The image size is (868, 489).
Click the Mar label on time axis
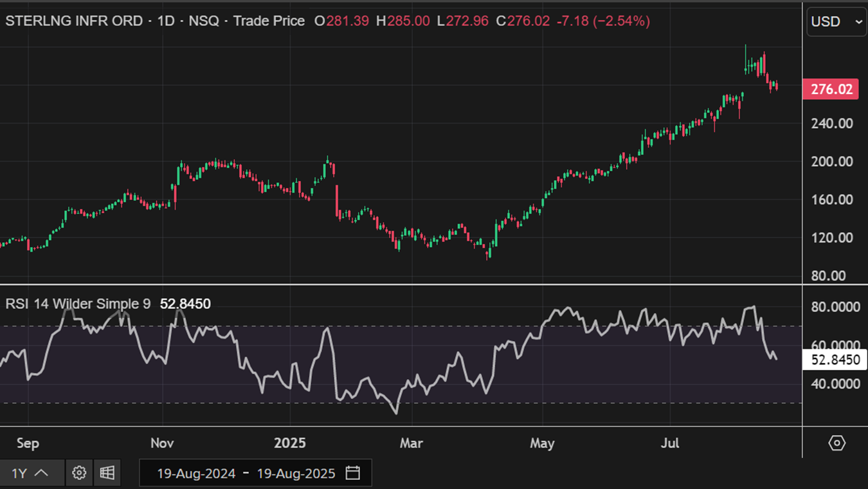pyautogui.click(x=411, y=443)
